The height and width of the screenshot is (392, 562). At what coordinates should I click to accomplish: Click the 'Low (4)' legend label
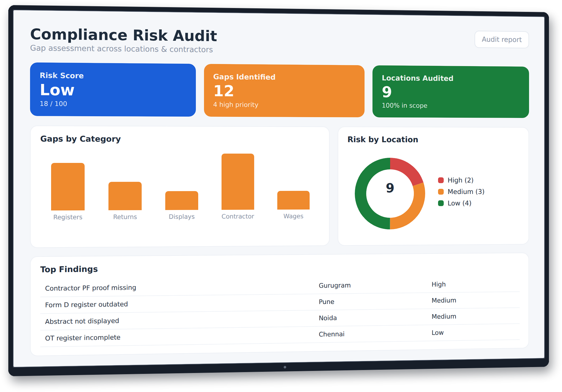[x=459, y=203]
